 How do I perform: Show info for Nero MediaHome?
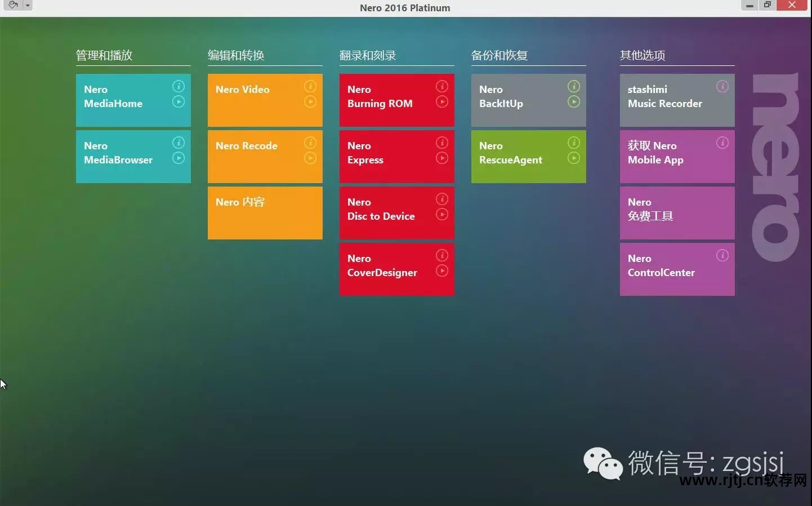pos(179,86)
